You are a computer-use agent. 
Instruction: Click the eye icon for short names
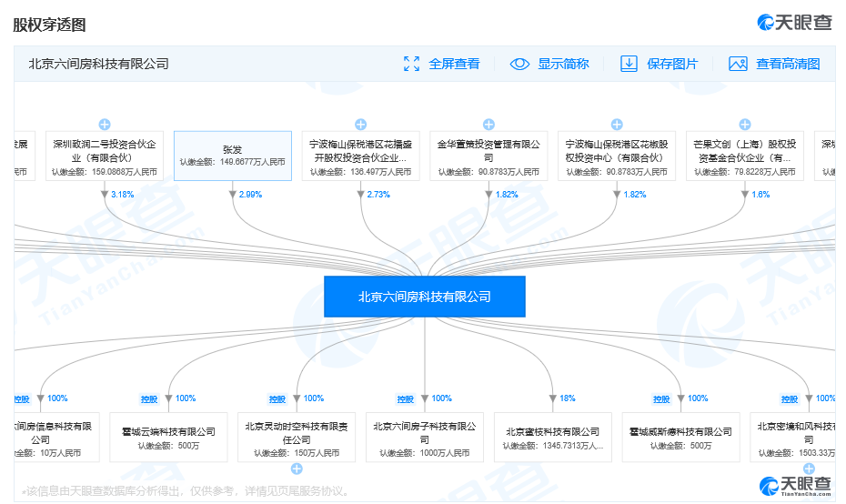coord(519,64)
